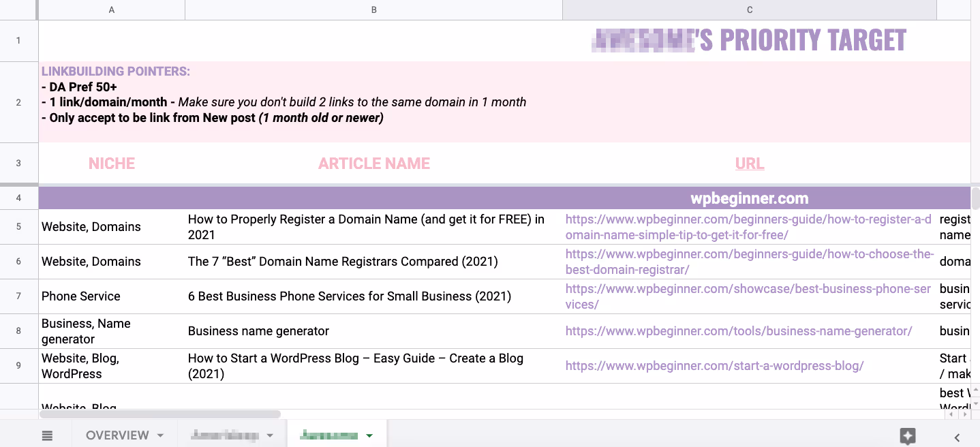This screenshot has width=980, height=447.
Task: Click the Explore icon in the bottom bar
Action: tap(907, 436)
